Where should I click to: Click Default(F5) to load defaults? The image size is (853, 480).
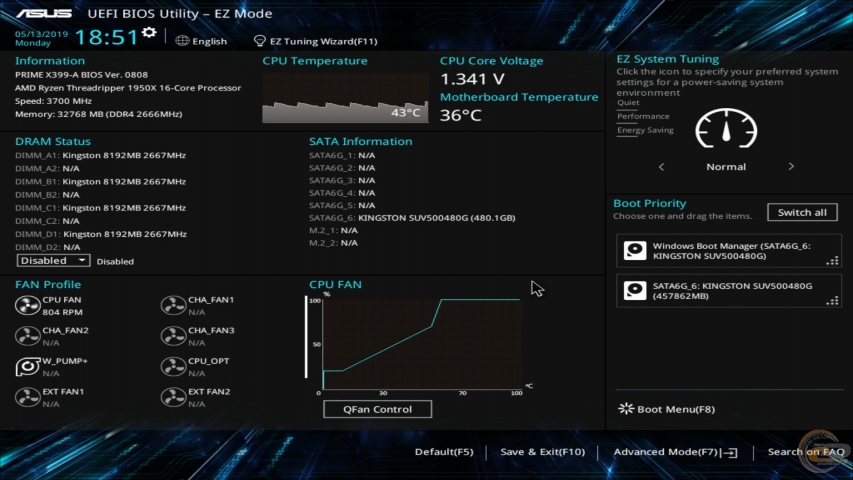(444, 452)
